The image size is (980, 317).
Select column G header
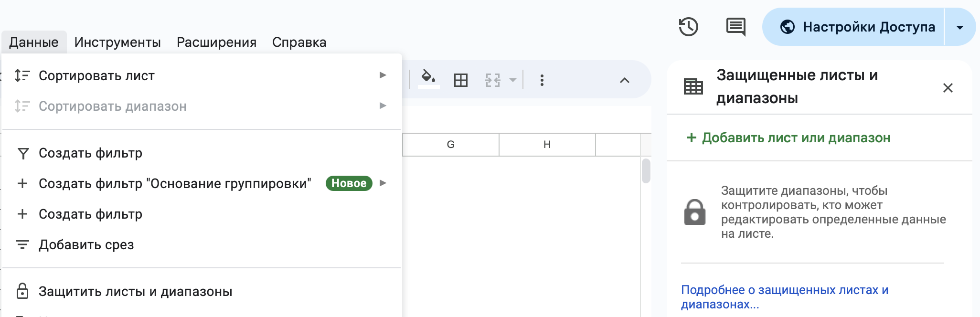(450, 145)
